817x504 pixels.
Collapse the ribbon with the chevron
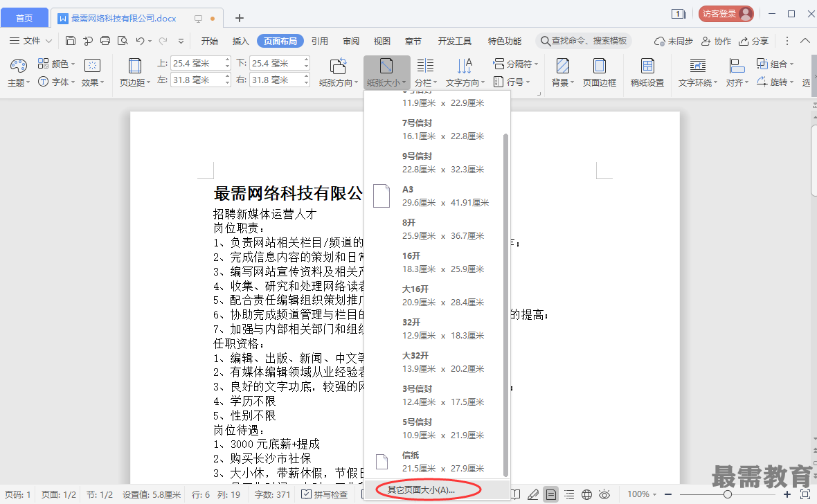pyautogui.click(x=805, y=41)
